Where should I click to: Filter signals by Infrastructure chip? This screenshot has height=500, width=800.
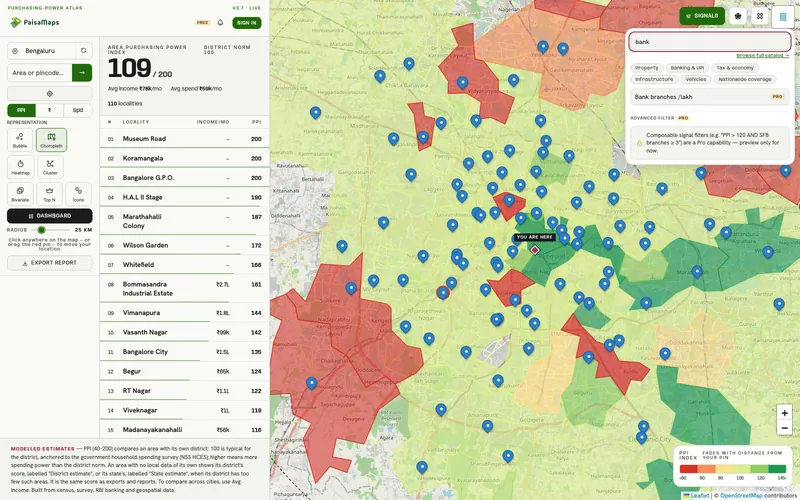tap(654, 80)
